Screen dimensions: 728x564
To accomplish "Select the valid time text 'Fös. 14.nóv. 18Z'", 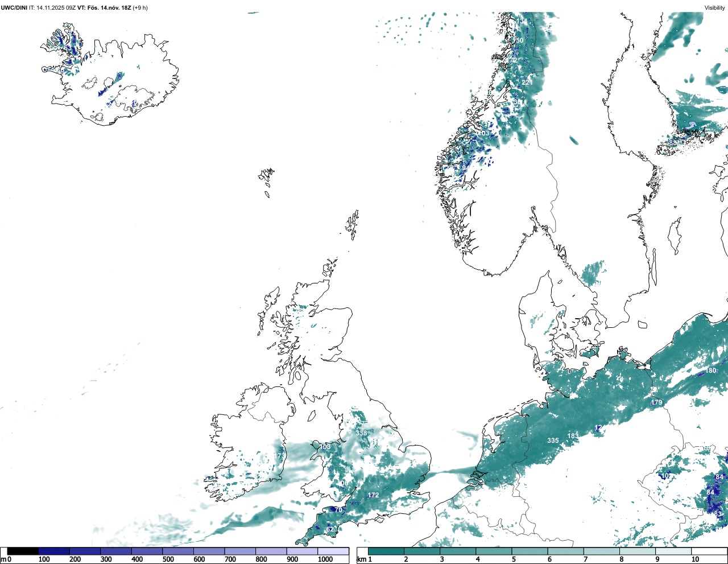I will coord(109,7).
